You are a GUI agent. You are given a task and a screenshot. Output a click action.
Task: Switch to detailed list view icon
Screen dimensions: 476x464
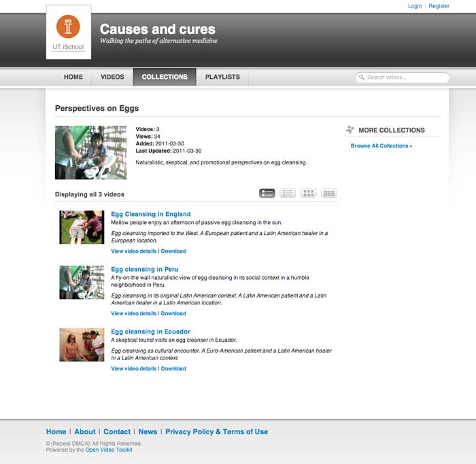click(267, 194)
